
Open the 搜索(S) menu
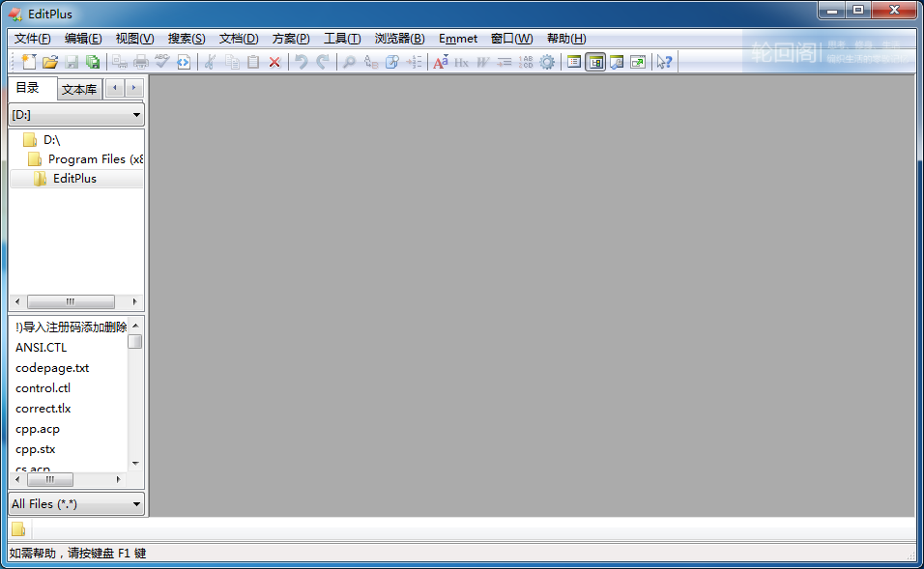187,39
